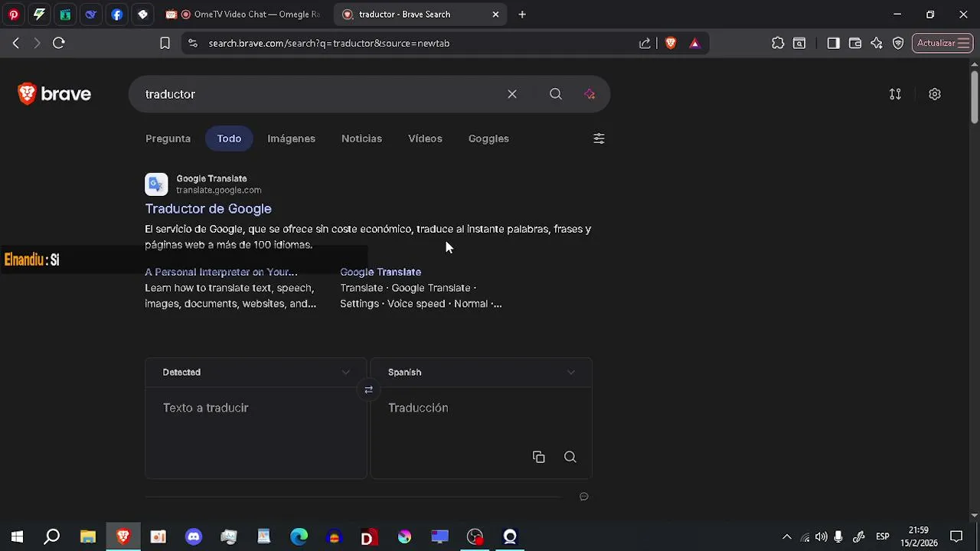Copy the translation output

click(x=539, y=457)
